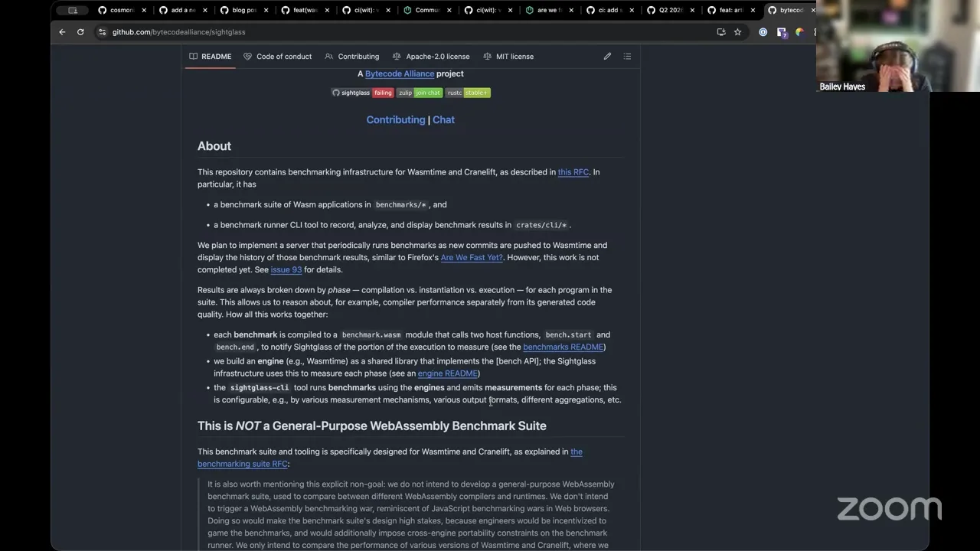The width and height of the screenshot is (980, 551).
Task: Click the 'benchmark.wasm' code text
Action: tap(371, 335)
